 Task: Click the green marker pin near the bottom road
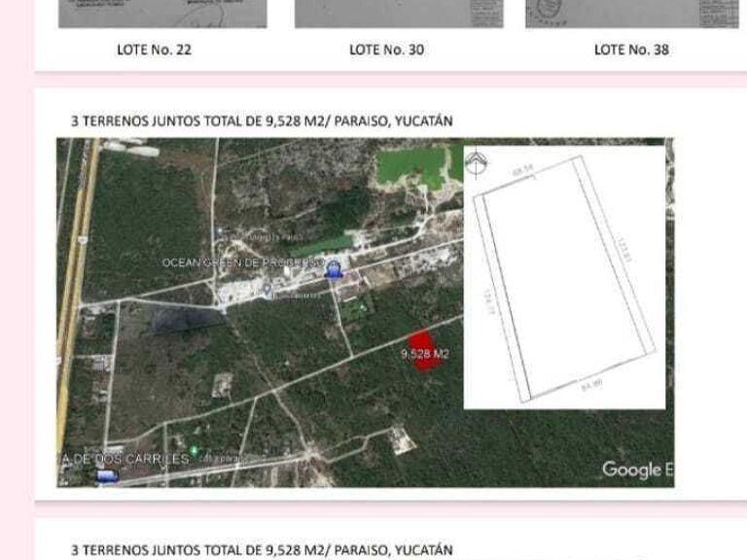194,450
